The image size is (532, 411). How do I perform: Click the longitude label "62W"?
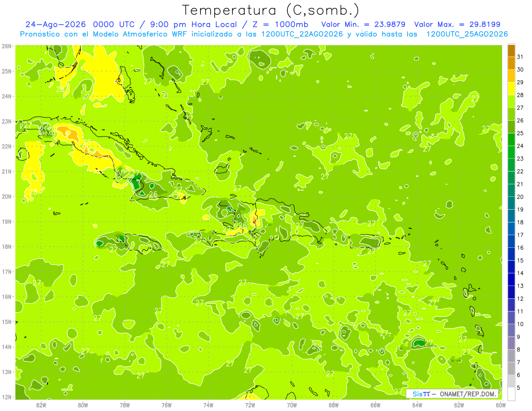tap(459, 405)
